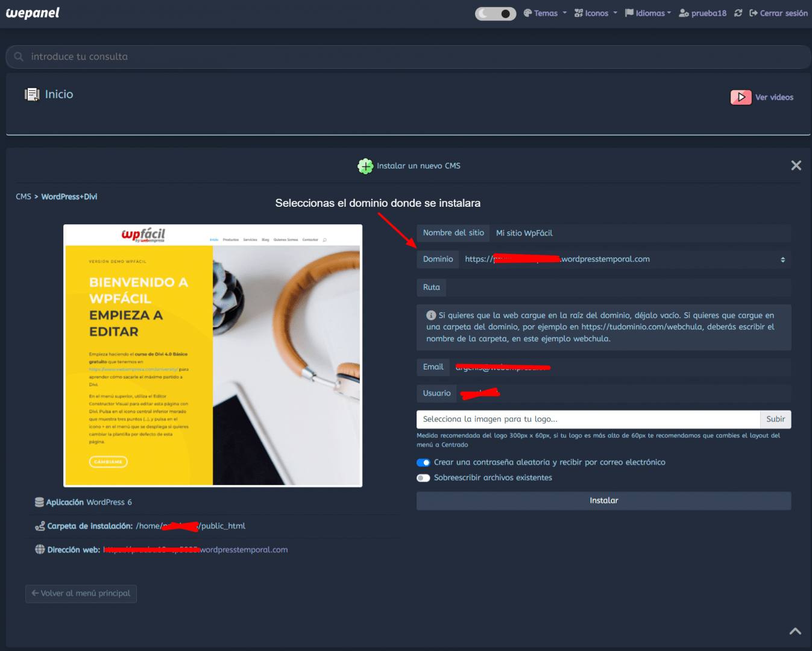Click the Instalar button

[x=603, y=501]
